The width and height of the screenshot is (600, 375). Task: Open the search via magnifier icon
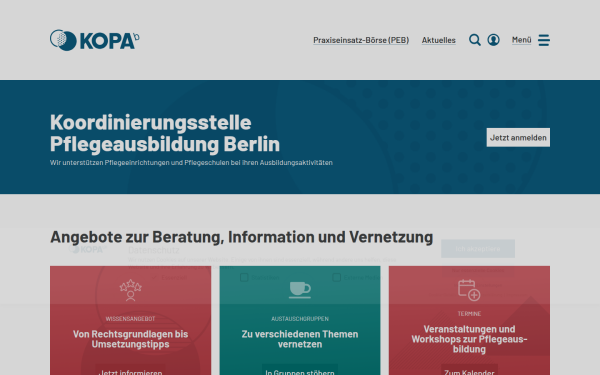(474, 40)
